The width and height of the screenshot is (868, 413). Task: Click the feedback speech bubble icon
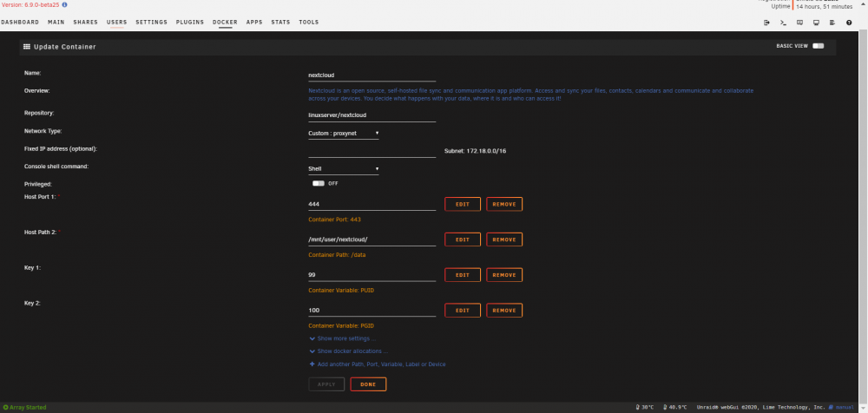800,23
